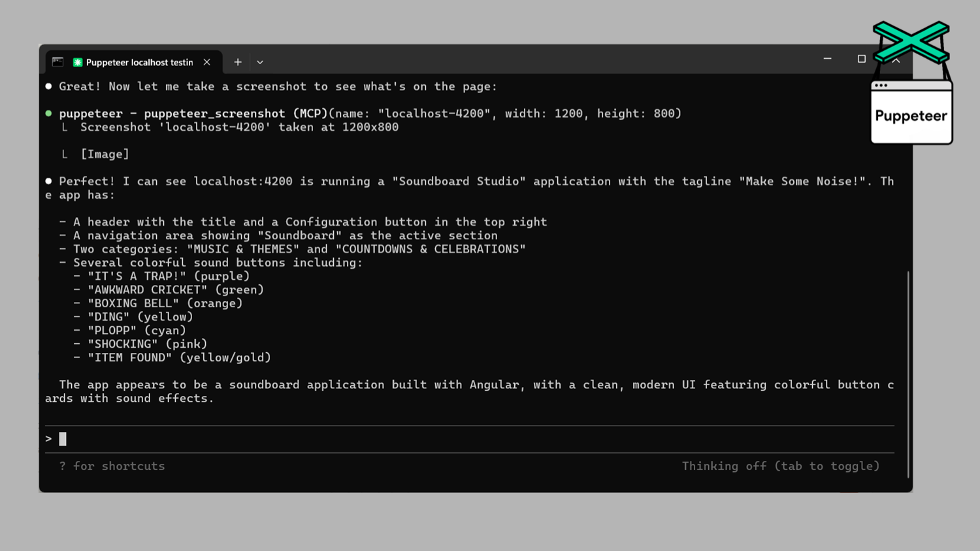
Task: Click the green bullet beside puppeteer_screenshot
Action: [48, 113]
